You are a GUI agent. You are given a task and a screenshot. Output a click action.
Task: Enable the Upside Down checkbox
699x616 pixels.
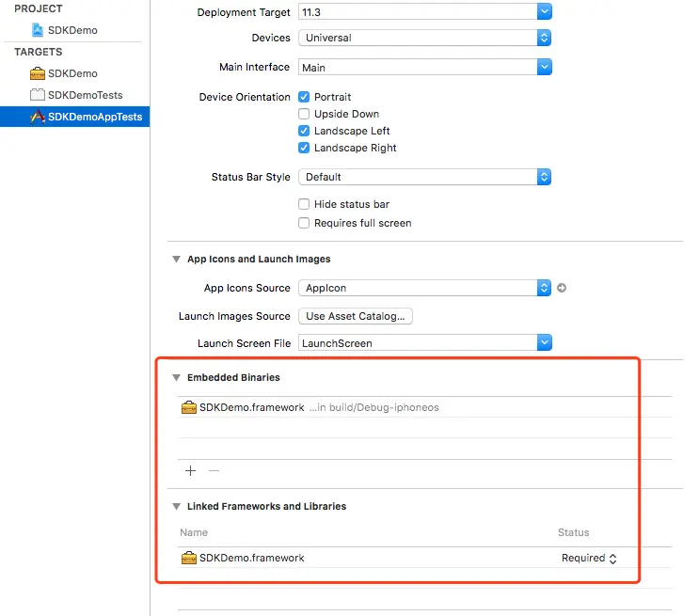pos(304,114)
